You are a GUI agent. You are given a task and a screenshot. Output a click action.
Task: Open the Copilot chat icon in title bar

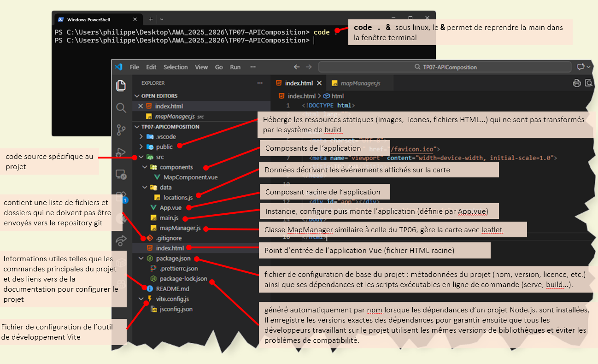pyautogui.click(x=580, y=67)
